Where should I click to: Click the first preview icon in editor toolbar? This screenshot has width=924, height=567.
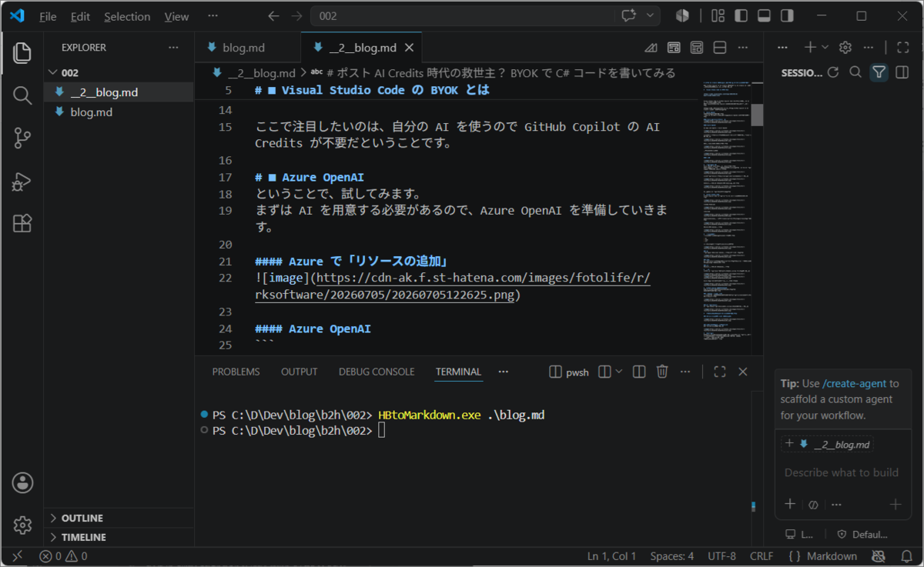coord(674,48)
